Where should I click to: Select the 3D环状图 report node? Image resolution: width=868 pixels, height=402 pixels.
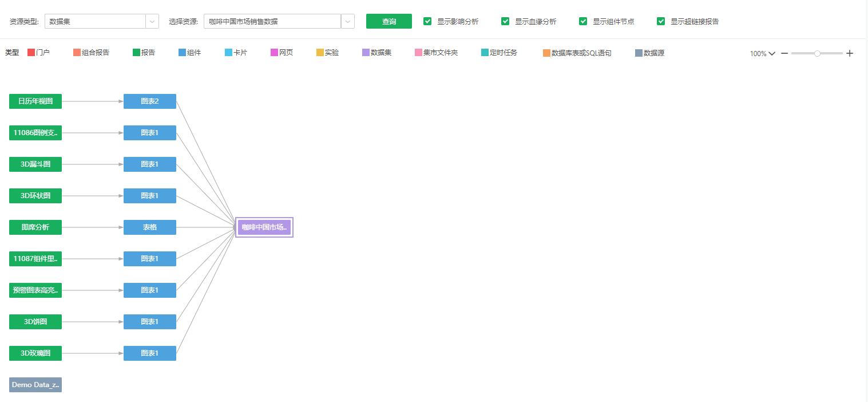pos(35,196)
